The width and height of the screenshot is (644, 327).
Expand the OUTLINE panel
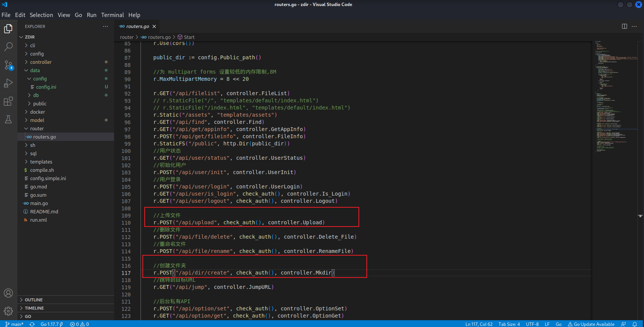[66, 300]
